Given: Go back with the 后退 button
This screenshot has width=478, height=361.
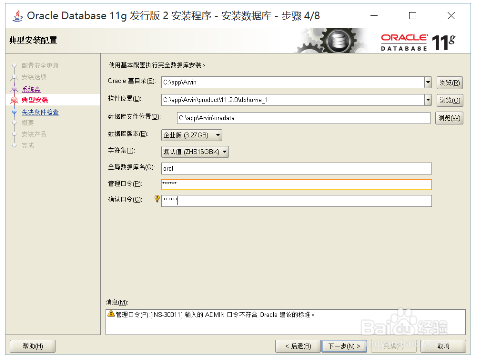Looking at the screenshot, I should [298, 346].
